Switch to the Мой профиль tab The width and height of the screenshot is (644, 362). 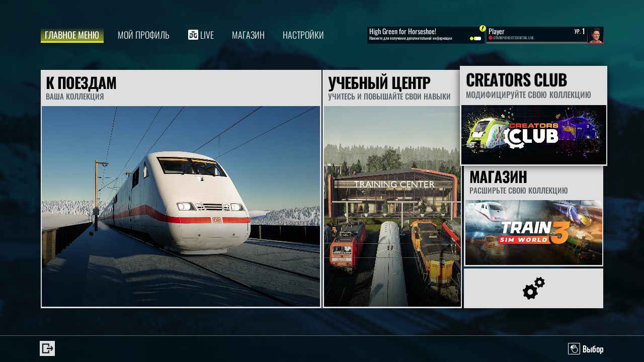143,35
